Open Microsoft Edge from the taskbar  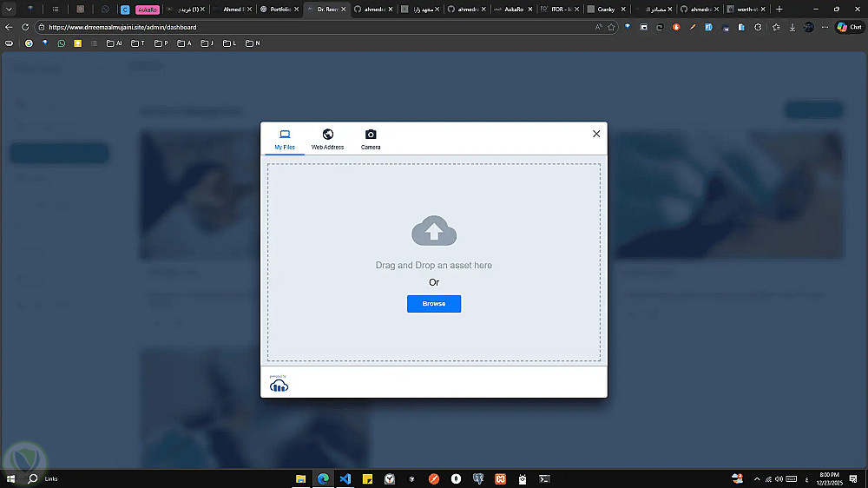[323, 478]
